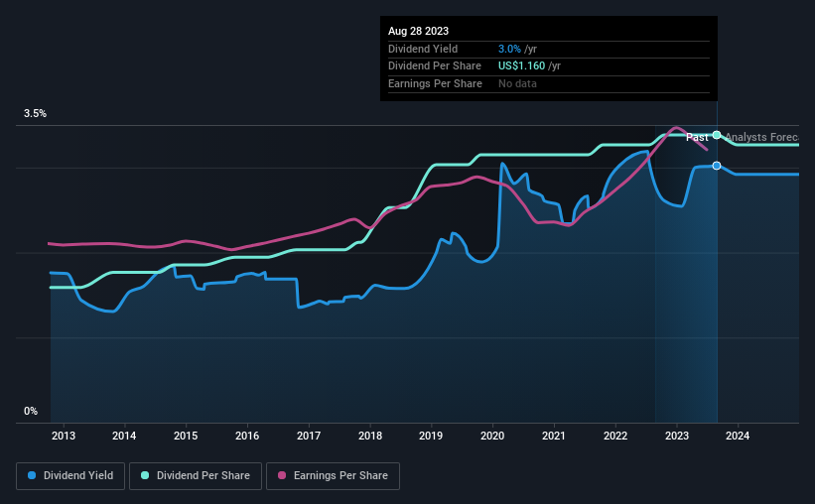Click the pink Earnings Per Share legend dot
Screen dimensions: 815x504
pos(282,475)
